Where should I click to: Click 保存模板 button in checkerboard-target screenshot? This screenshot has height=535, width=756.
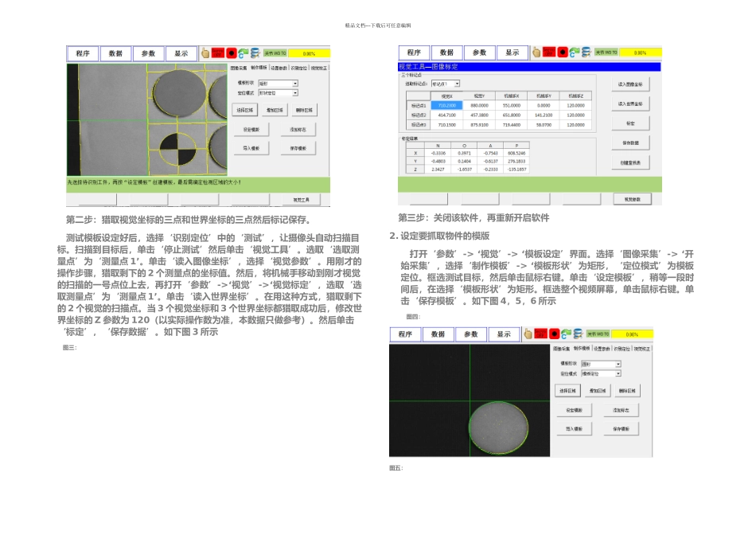[x=298, y=148]
